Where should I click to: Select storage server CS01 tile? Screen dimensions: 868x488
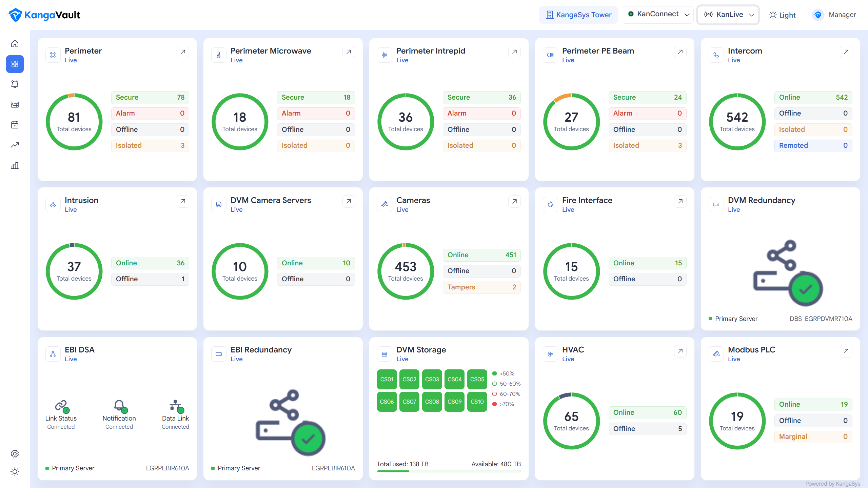[x=387, y=379]
